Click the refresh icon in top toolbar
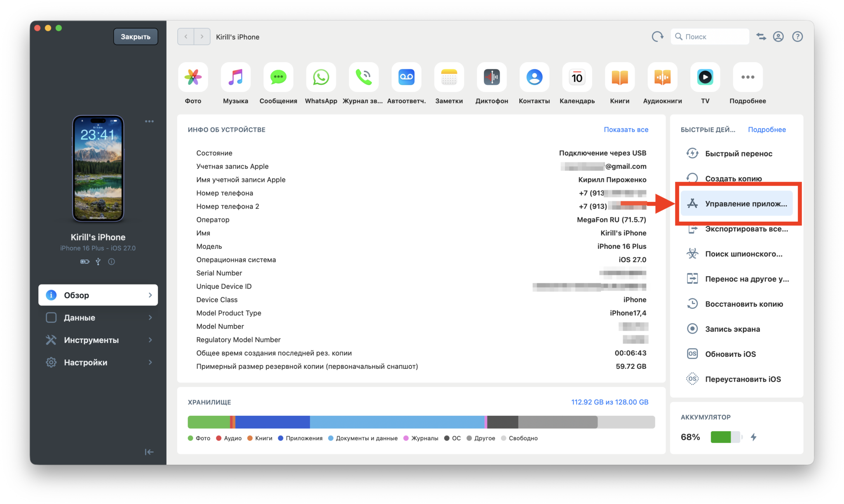Viewport: 844px width, 504px height. click(657, 37)
